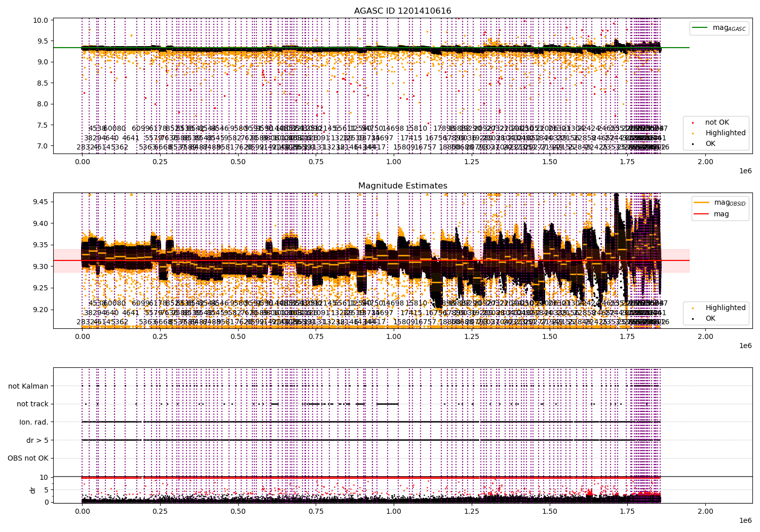Click the 9.30 y-axis tick label

coord(41,267)
